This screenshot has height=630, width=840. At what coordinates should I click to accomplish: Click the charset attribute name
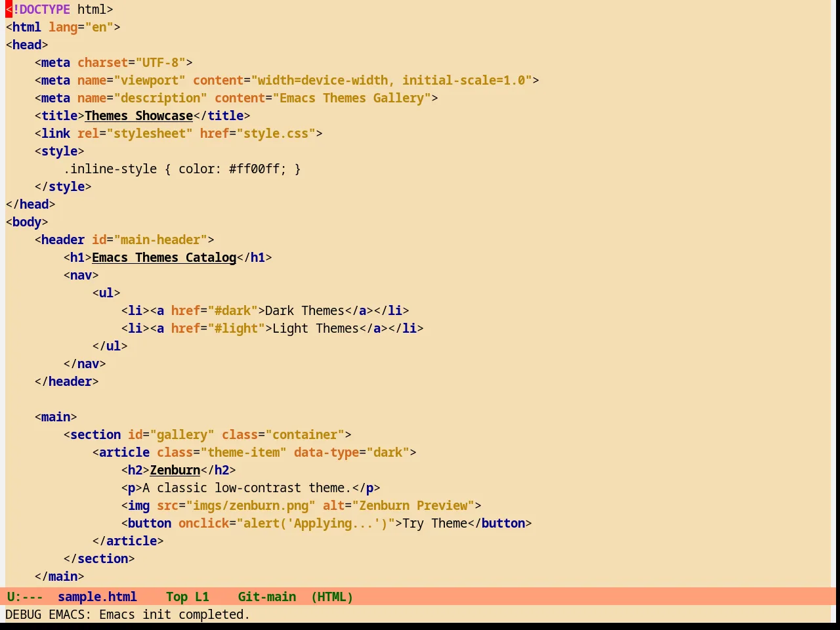(103, 62)
